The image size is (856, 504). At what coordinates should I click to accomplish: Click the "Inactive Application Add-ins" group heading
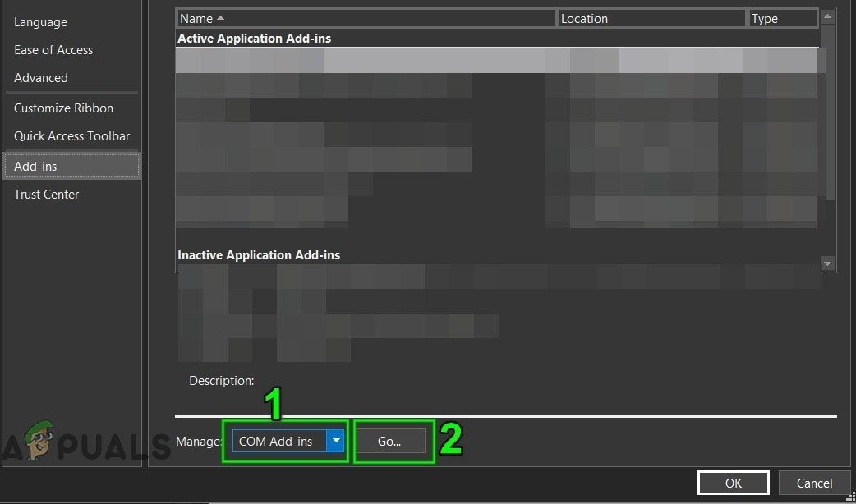click(259, 255)
